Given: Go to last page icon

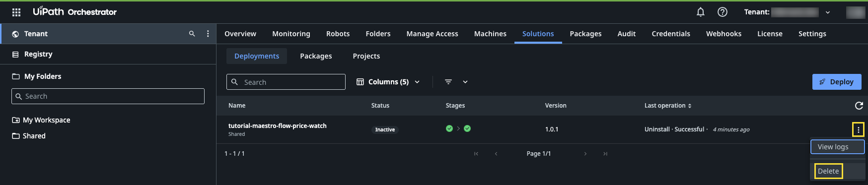Looking at the screenshot, I should point(605,154).
